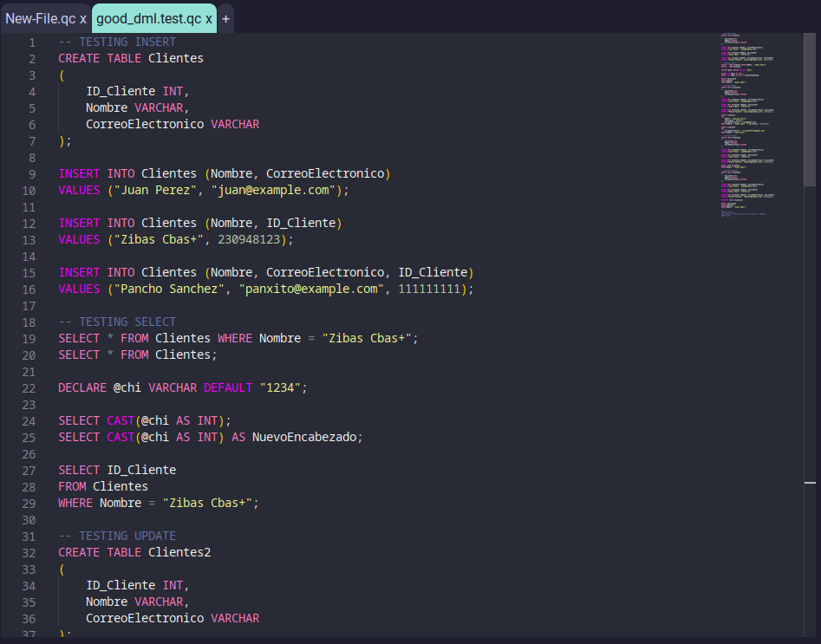Screen dimensions: 821x644
Task: Click line number 1 in gutter
Action: pyautogui.click(x=32, y=42)
